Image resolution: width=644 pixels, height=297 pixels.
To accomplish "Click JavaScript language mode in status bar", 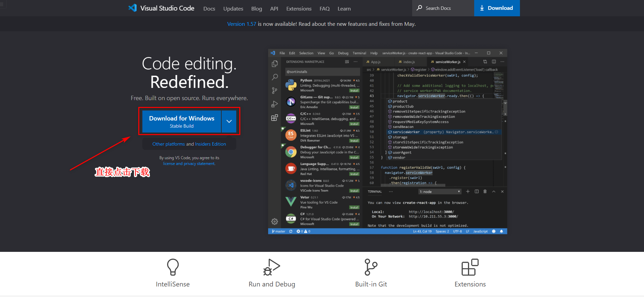I will [480, 231].
